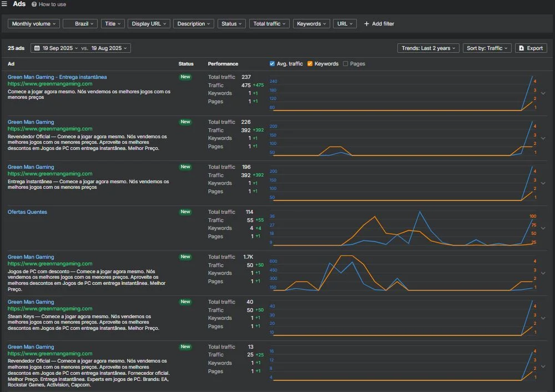The width and height of the screenshot is (555, 392).
Task: Open the Brazil country dropdown
Action: [x=80, y=24]
